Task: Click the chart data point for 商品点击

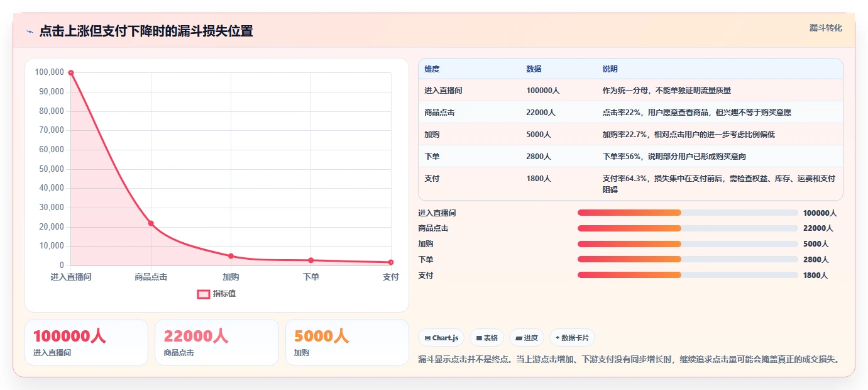Action: [151, 223]
